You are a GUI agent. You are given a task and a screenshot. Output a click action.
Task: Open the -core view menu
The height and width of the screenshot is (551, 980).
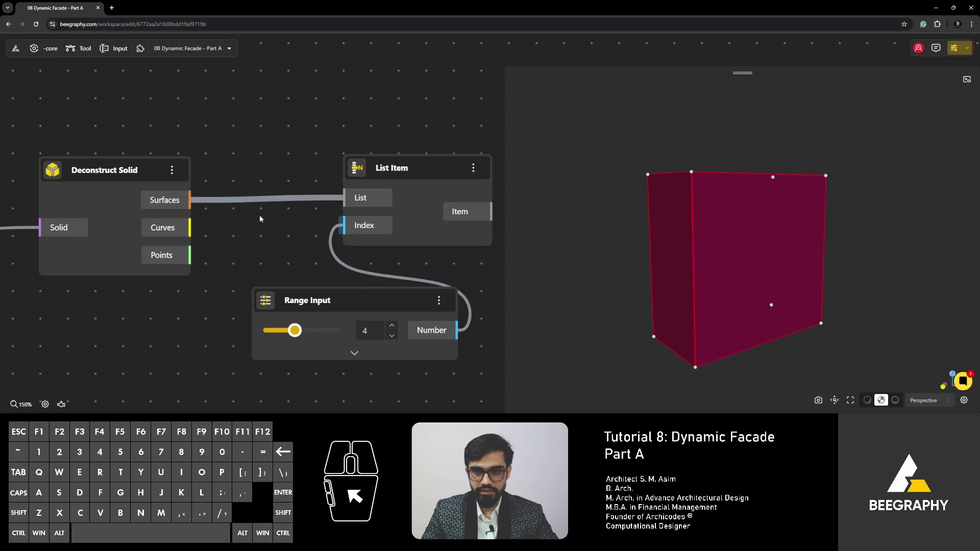point(44,48)
